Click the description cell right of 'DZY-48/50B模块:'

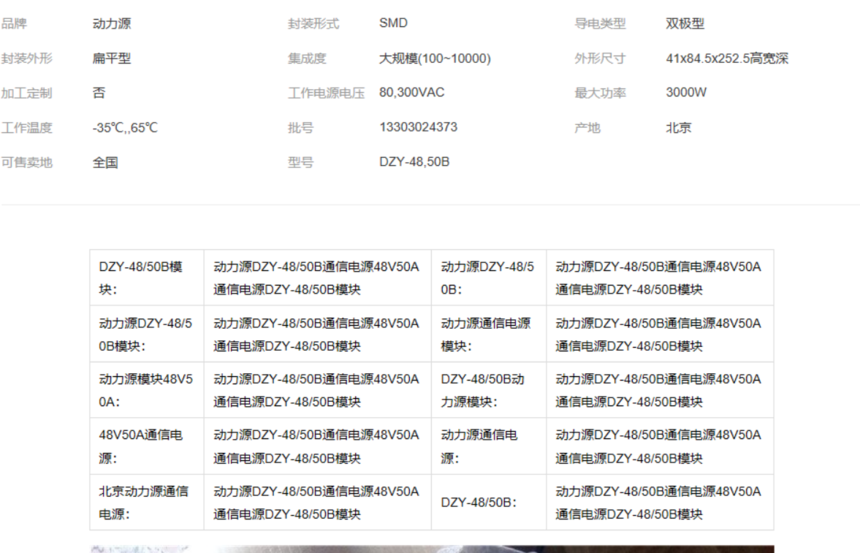point(318,278)
